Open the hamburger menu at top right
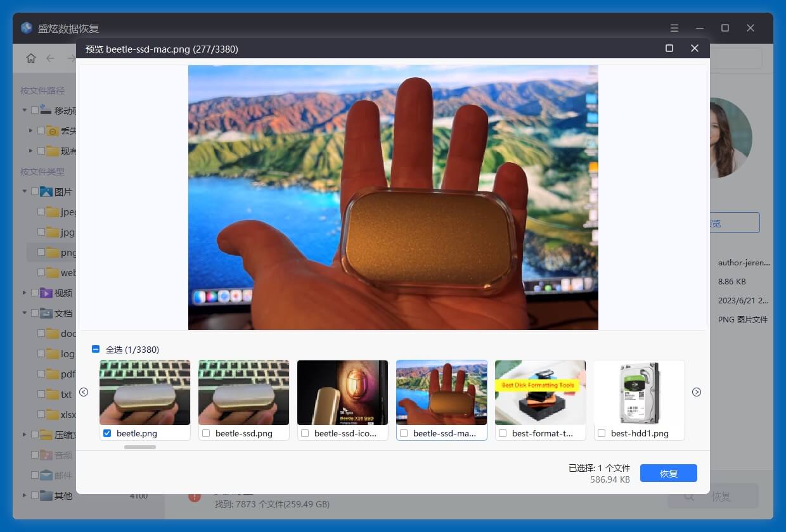This screenshot has height=532, width=786. pos(674,28)
